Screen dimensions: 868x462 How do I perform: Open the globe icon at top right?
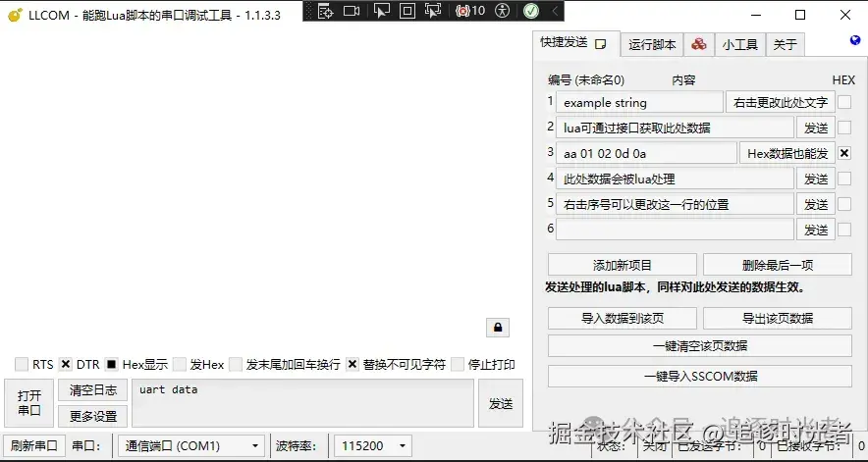click(x=855, y=40)
